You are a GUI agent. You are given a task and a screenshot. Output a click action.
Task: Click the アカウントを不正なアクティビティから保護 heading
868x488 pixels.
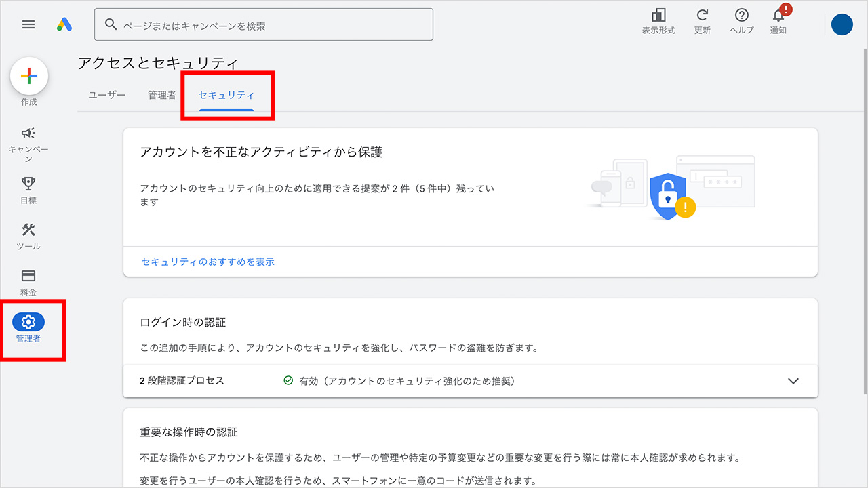click(x=261, y=152)
